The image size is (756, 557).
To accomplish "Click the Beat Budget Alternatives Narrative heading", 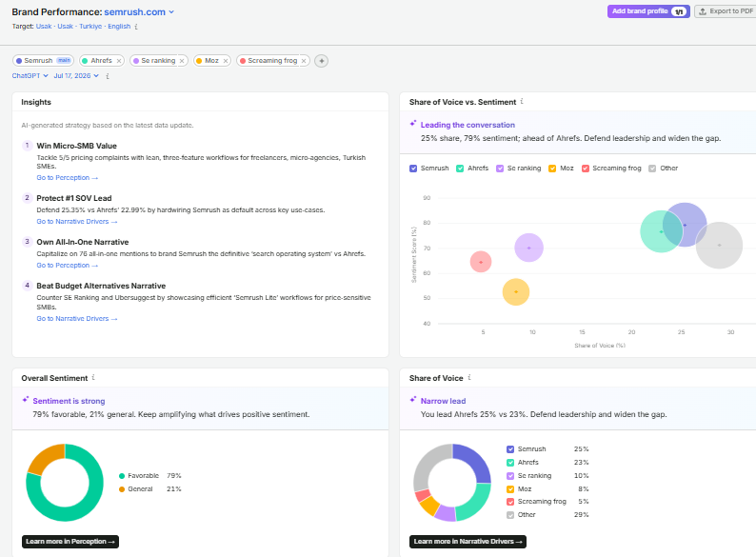I will (101, 286).
